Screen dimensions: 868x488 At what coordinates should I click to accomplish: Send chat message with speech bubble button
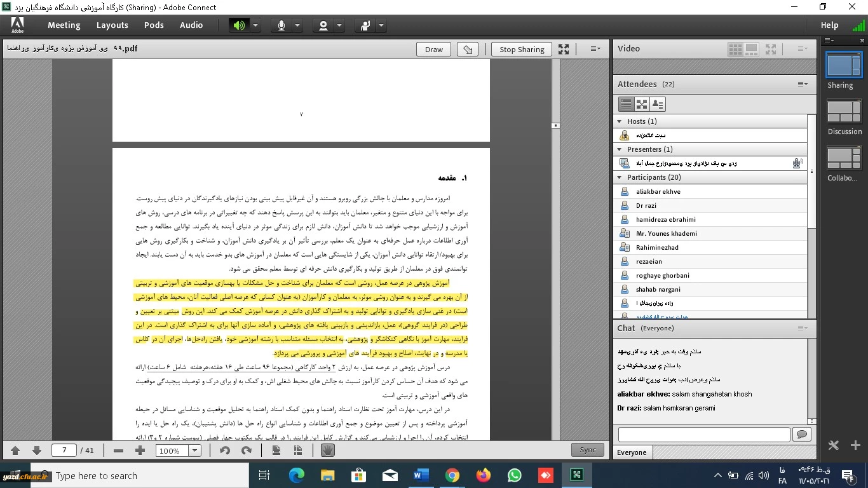tap(801, 435)
